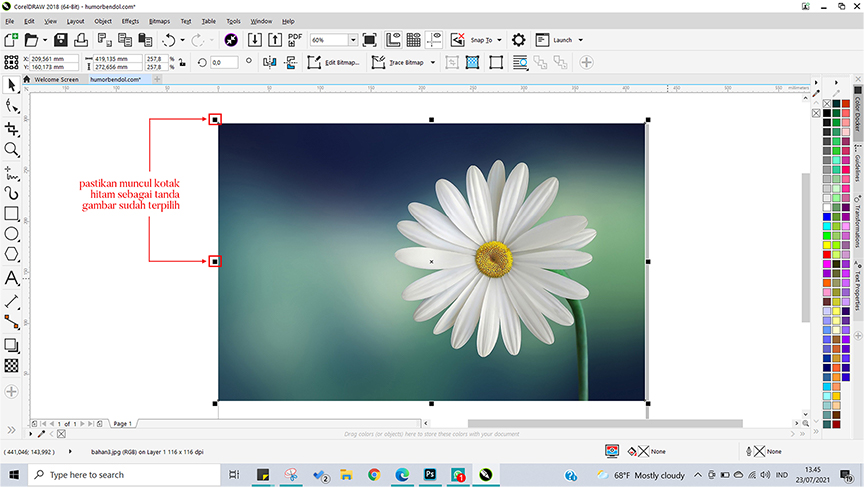Click the Publish to PDF icon
The width and height of the screenshot is (864, 487).
[x=295, y=40]
